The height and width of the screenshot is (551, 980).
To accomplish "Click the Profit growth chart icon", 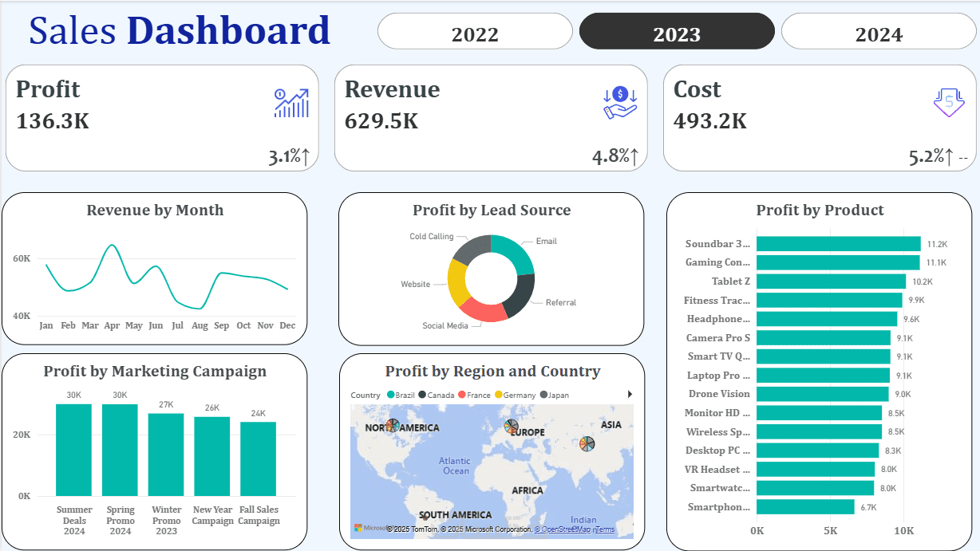I will [291, 103].
